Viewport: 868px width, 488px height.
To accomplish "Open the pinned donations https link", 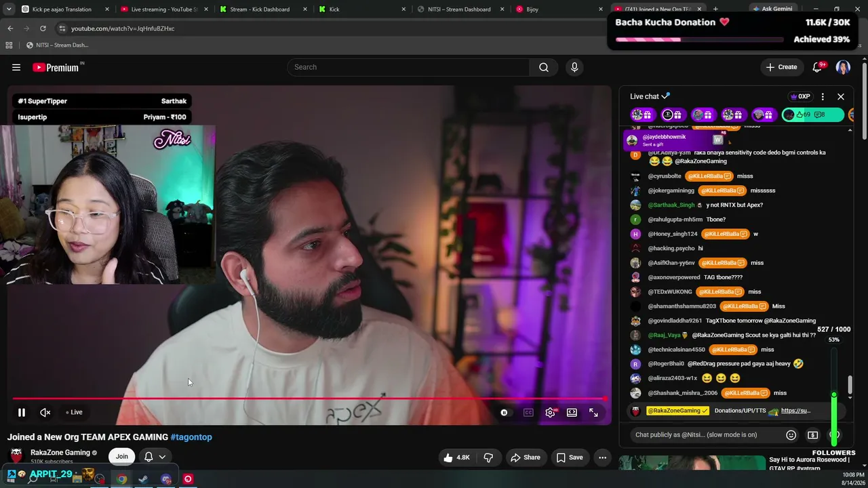I will coord(795,411).
